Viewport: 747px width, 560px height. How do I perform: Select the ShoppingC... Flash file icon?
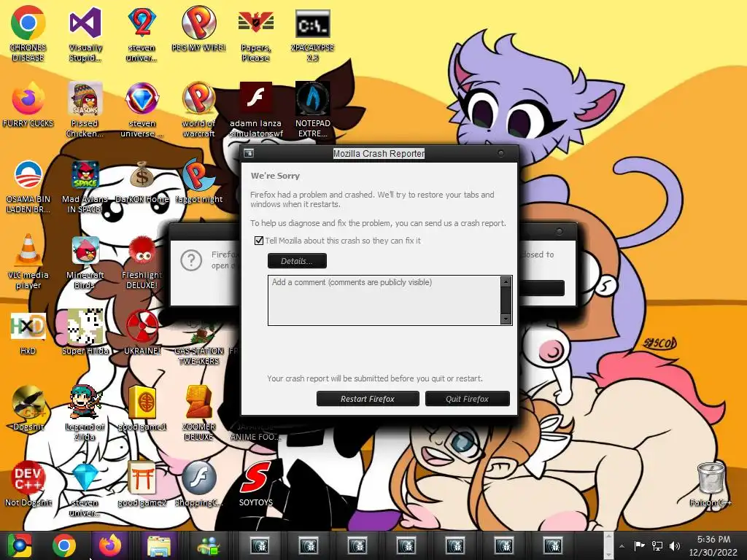(198, 483)
